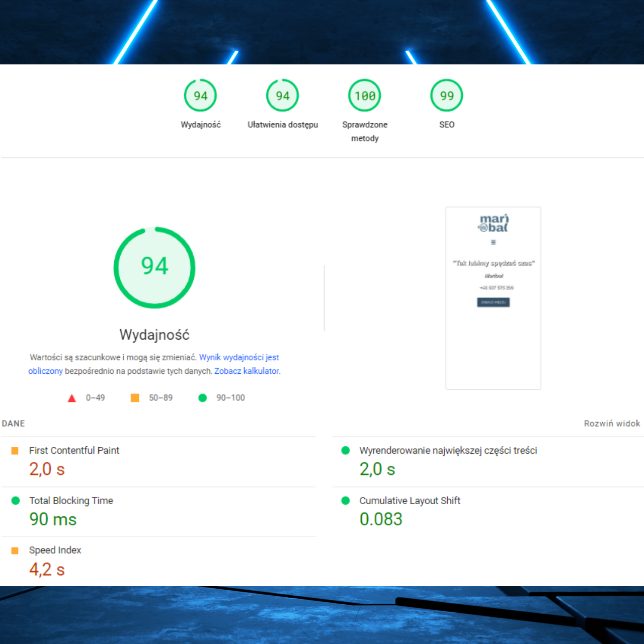Expand the view using Rozwiń widok
Screen dimensions: 644x644
tap(612, 423)
